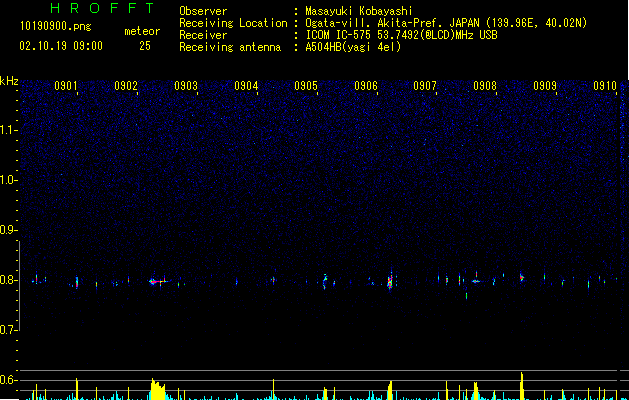Screen dimensions: 629x400
Task: Click the Receiver label
Action: point(203,35)
